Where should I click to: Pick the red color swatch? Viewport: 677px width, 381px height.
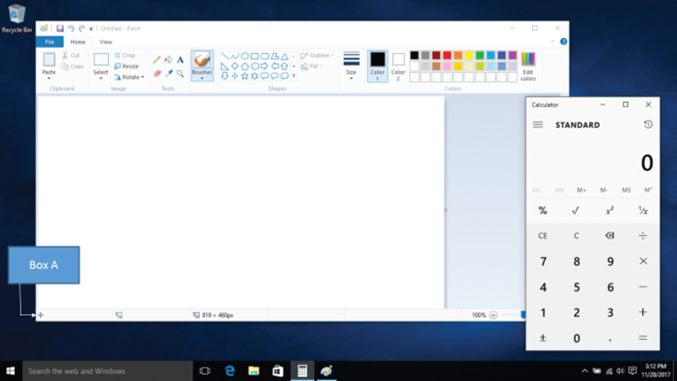coord(447,55)
